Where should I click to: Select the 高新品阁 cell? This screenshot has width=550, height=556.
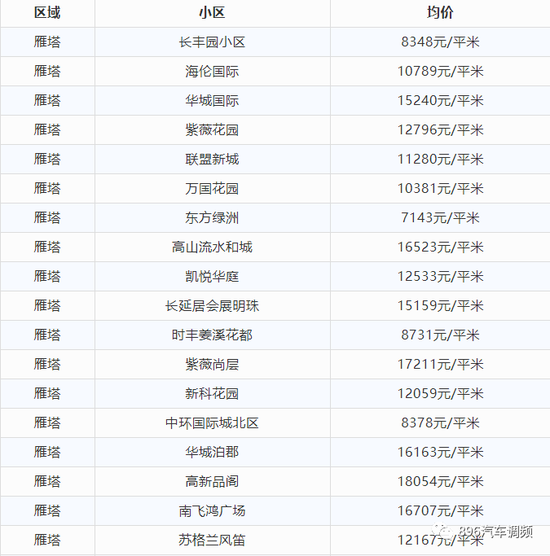[x=212, y=482]
